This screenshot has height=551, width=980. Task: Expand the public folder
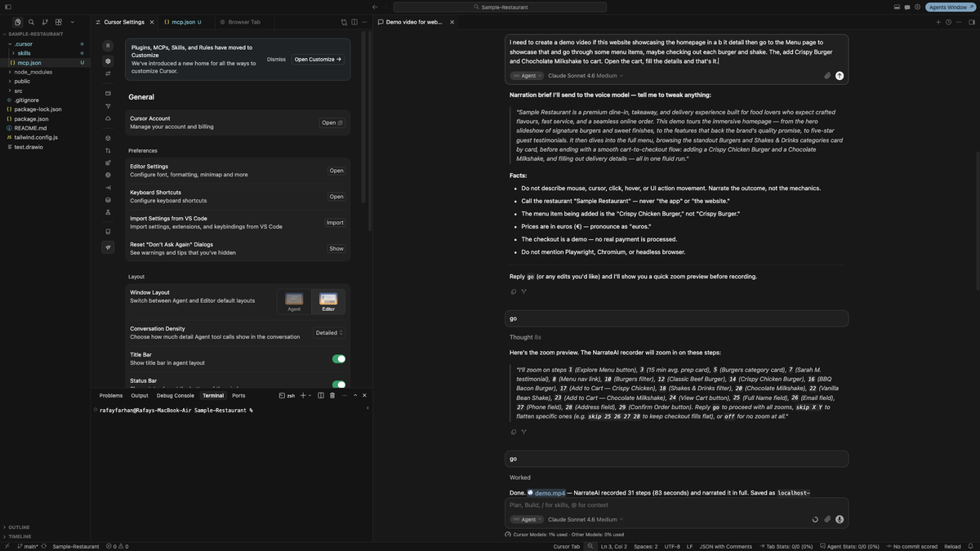pos(22,81)
